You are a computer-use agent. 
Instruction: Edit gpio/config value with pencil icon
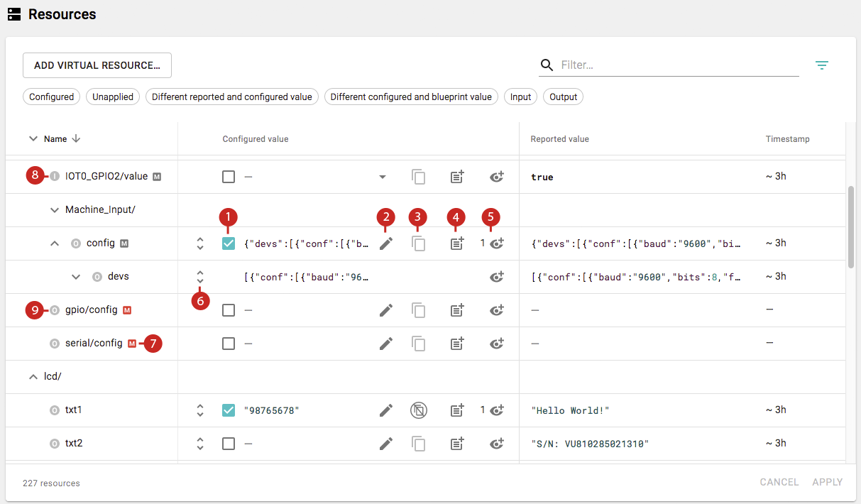[385, 310]
